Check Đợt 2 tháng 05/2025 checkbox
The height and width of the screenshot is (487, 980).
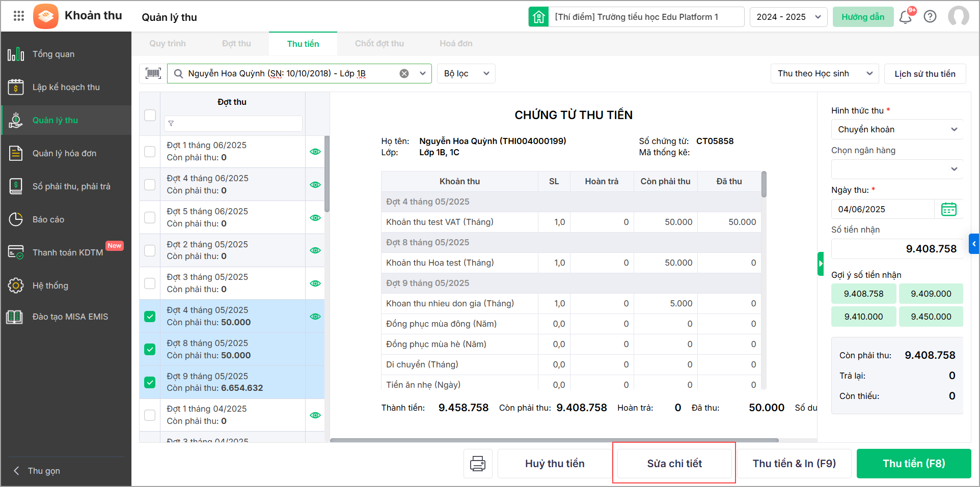[x=150, y=250]
